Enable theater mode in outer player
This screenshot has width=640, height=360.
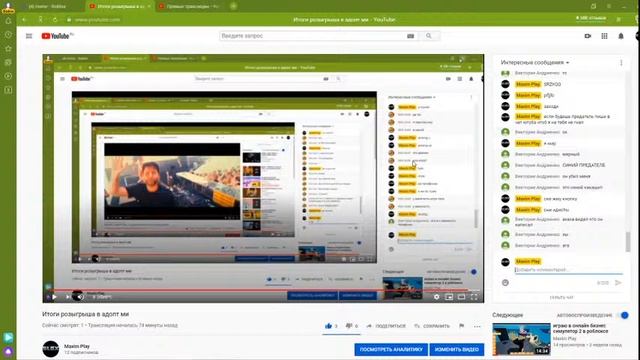tap(462, 297)
